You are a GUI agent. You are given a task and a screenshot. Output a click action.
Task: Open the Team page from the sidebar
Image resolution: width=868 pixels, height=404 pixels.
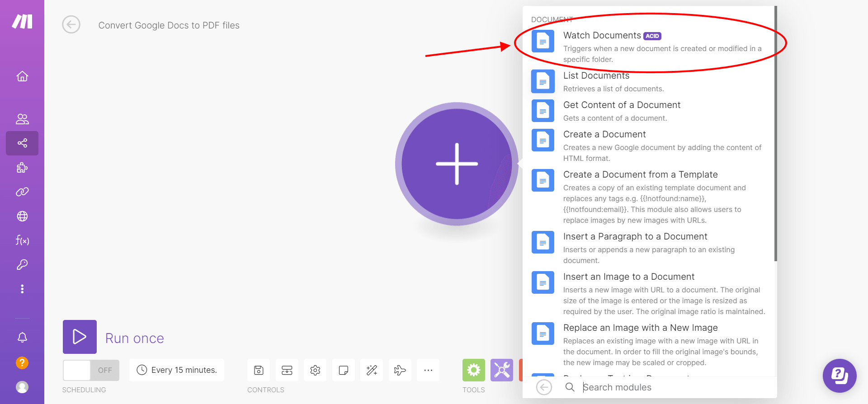22,119
